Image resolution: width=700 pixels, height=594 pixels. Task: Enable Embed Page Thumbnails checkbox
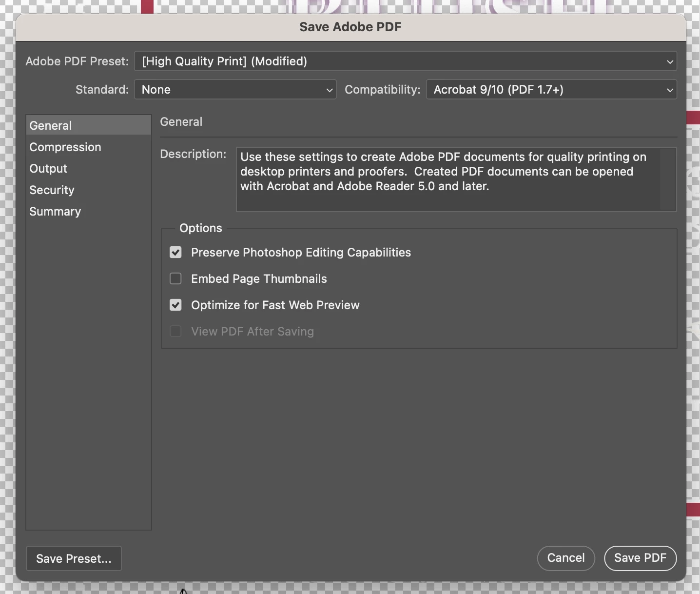click(175, 278)
